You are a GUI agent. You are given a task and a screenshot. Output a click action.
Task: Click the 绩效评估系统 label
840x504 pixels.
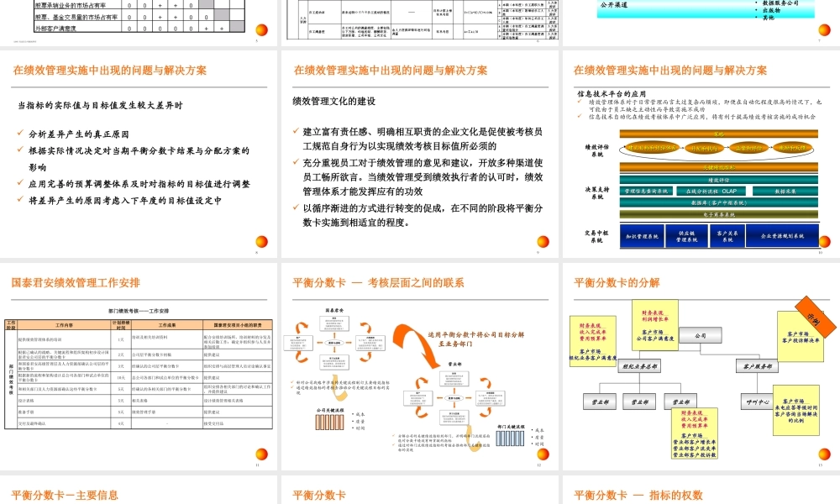point(596,150)
